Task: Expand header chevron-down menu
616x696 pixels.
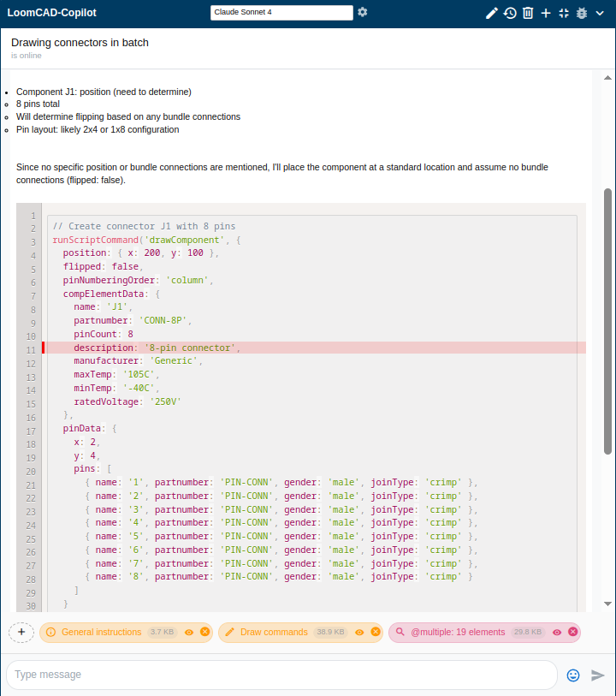Action: (x=600, y=14)
